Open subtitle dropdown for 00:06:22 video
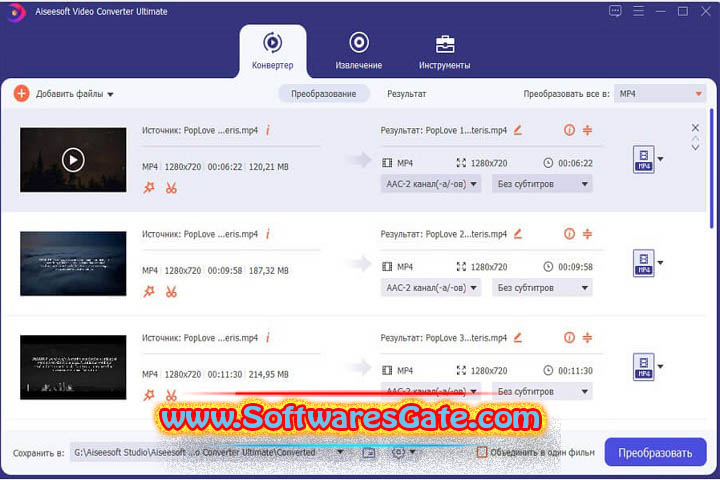This screenshot has width=720, height=480. click(x=542, y=184)
